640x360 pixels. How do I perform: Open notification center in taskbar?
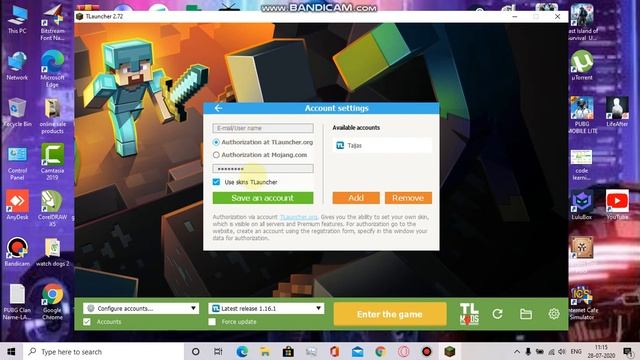pos(627,351)
